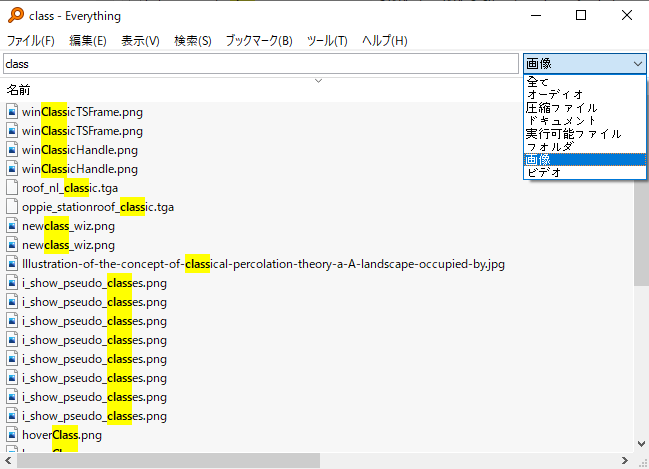The image size is (649, 469).
Task: Select oppie_stationroof_classic.tga file name
Action: pos(98,207)
